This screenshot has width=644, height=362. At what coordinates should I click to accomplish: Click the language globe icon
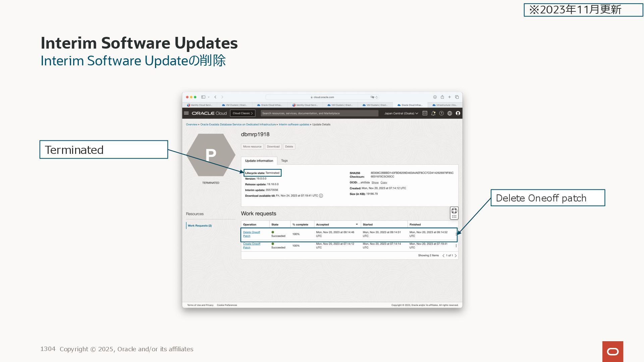pyautogui.click(x=450, y=113)
